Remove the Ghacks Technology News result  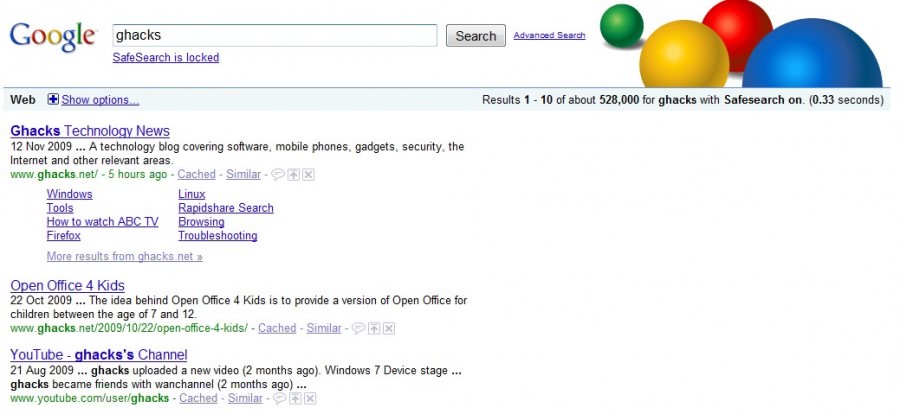coord(309,175)
